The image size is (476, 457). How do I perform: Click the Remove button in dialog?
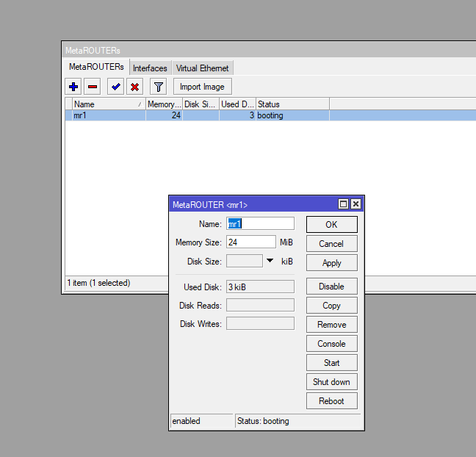point(331,325)
